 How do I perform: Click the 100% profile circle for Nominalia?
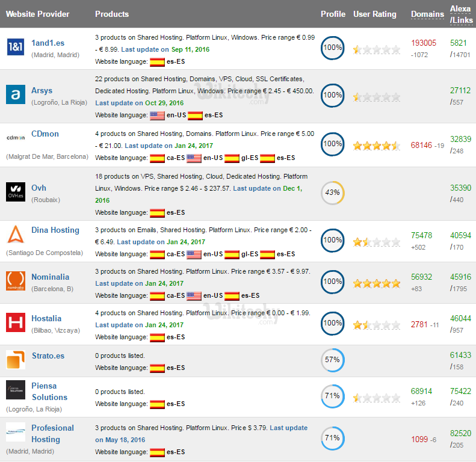pyautogui.click(x=333, y=282)
